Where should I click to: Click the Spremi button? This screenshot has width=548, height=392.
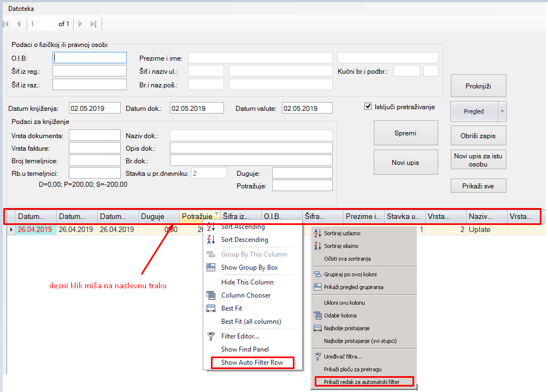(405, 133)
